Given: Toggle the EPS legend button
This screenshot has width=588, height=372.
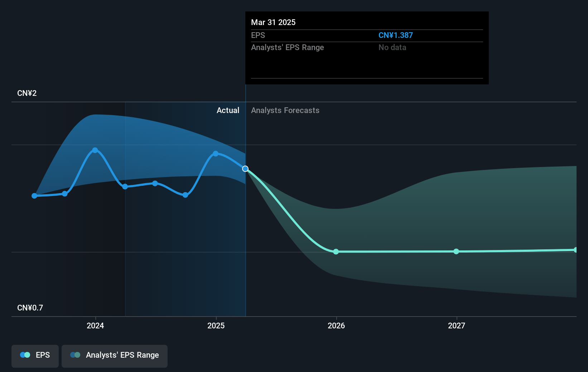Looking at the screenshot, I should coord(35,356).
